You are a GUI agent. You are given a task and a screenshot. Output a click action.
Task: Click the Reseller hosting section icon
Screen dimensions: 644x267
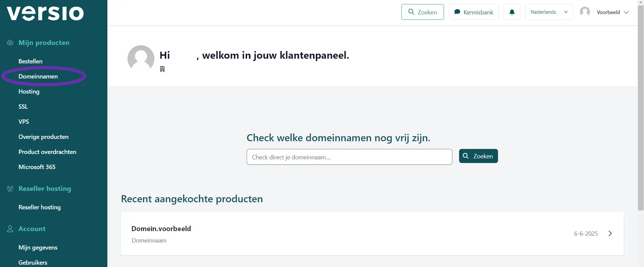coord(10,189)
